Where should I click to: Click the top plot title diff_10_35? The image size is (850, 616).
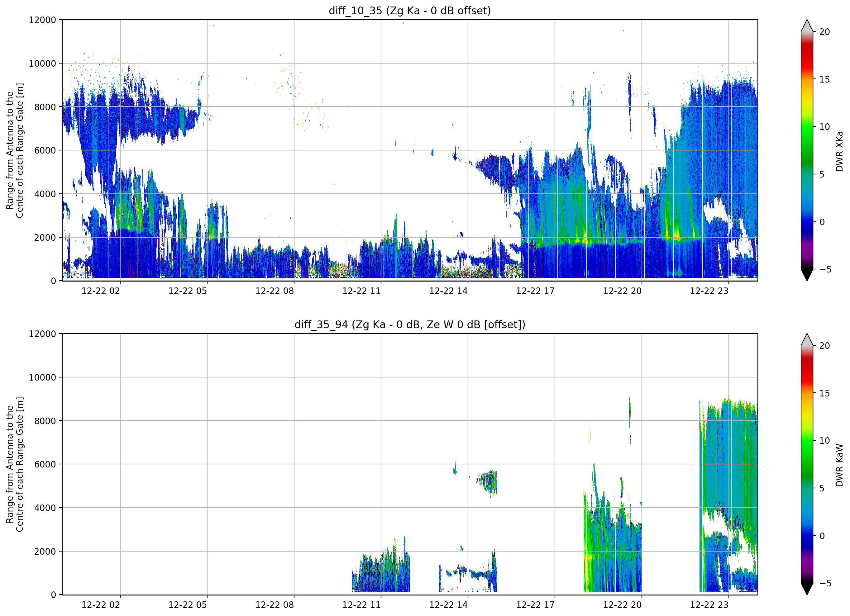pyautogui.click(x=410, y=11)
